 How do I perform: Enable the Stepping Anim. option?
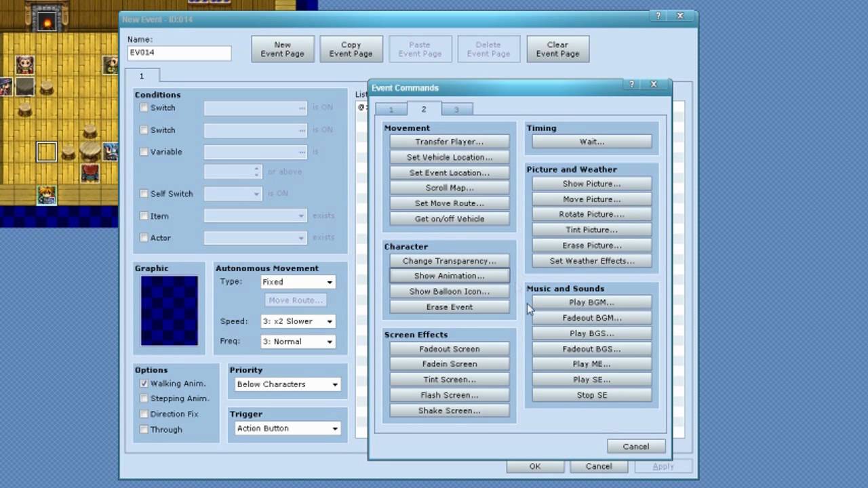tap(144, 399)
